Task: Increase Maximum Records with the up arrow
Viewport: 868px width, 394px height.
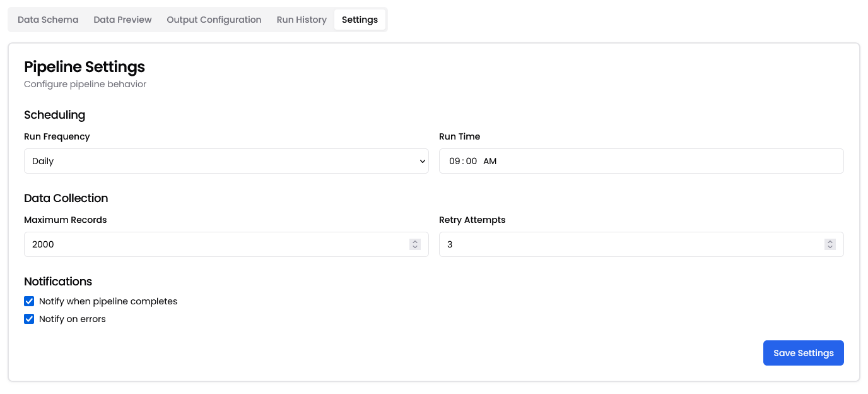Action: coord(415,241)
